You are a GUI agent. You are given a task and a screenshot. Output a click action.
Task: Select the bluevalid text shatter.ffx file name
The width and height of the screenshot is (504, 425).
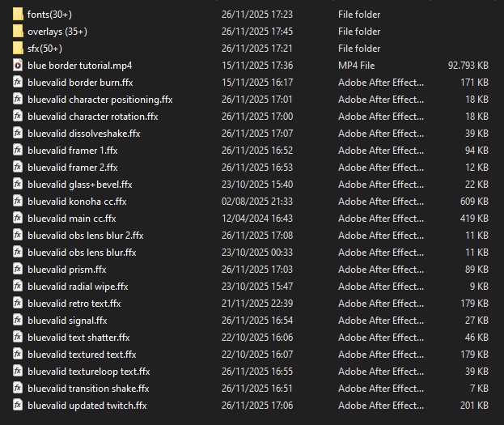78,337
